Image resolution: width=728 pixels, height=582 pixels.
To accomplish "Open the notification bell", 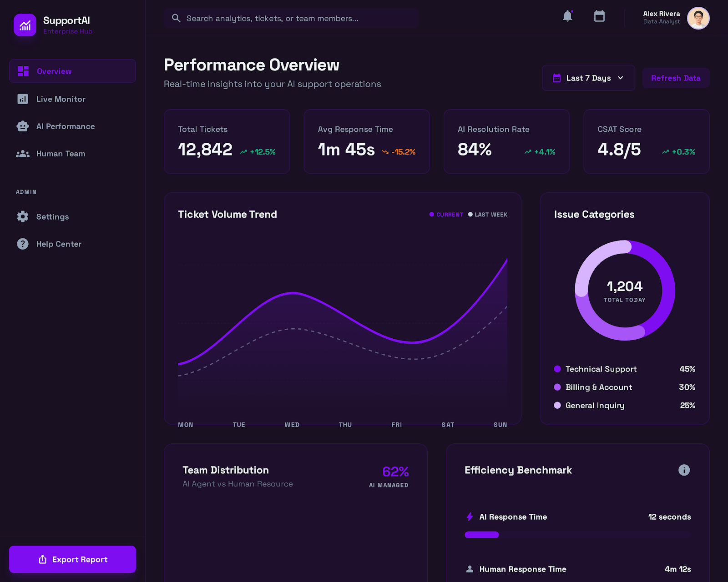I will pos(567,15).
